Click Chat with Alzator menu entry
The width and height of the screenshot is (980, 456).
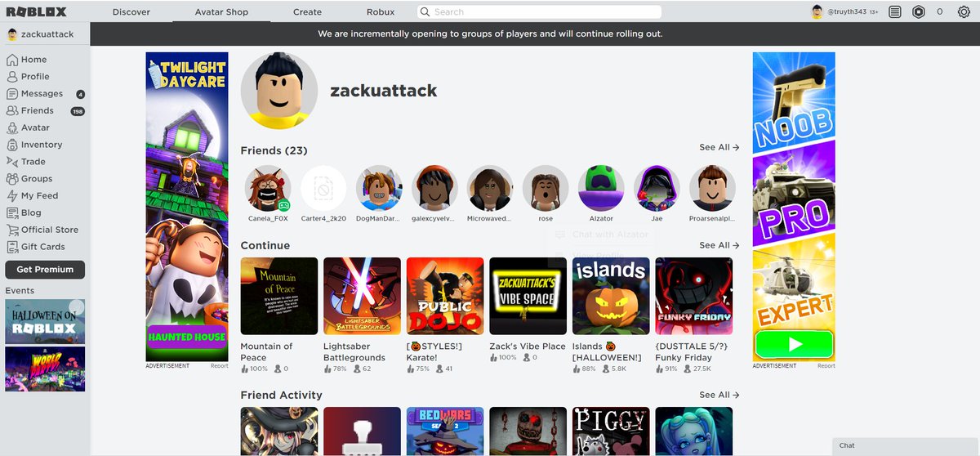602,235
